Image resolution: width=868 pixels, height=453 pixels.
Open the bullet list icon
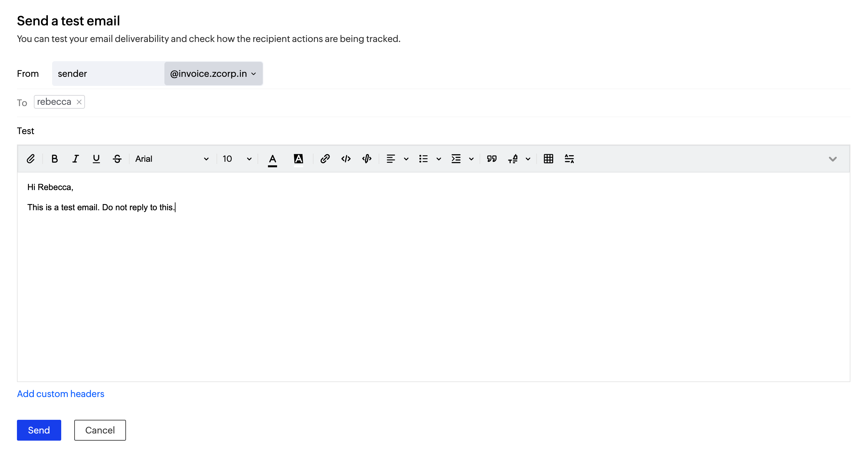tap(423, 158)
